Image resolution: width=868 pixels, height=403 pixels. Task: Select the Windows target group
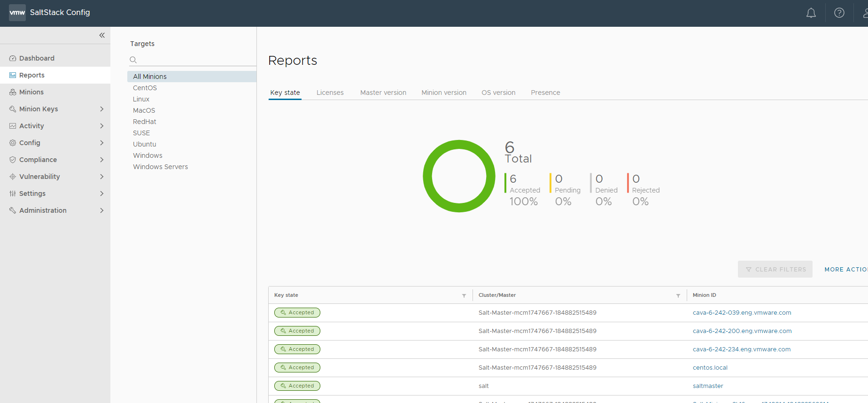147,155
